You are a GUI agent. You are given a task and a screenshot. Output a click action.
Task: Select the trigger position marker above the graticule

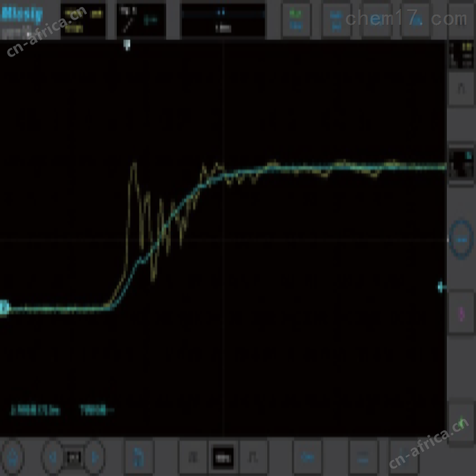(127, 44)
